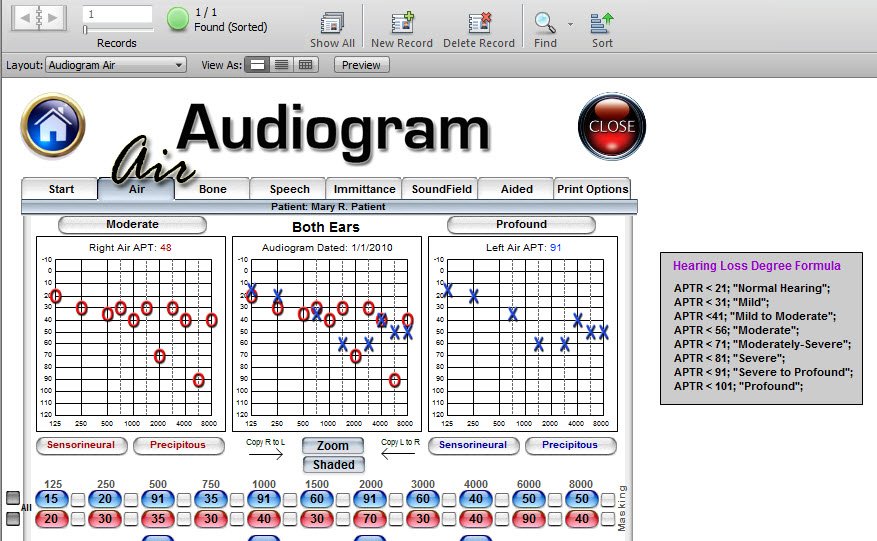Switch to the Immittance tab
The image size is (877, 541).
click(x=365, y=189)
